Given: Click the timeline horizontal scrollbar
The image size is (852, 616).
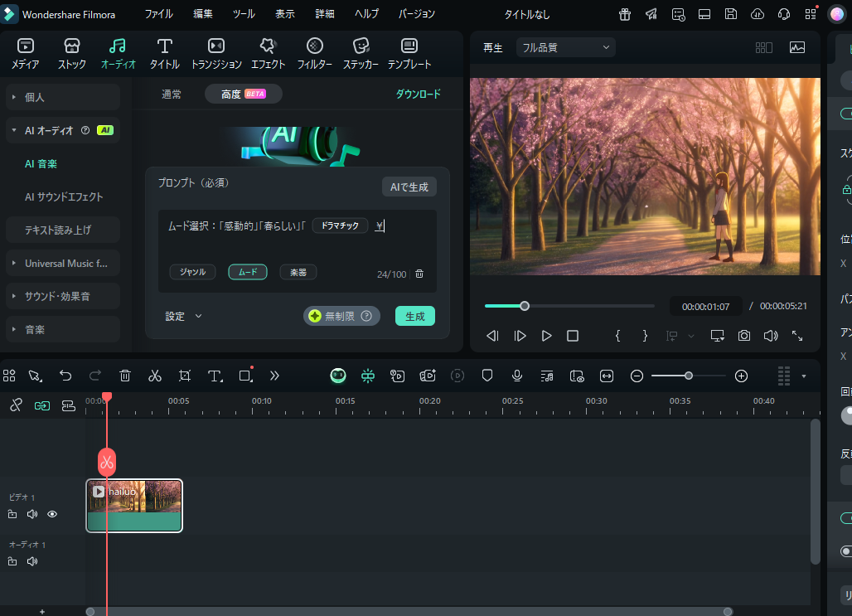Looking at the screenshot, I should click(409, 612).
